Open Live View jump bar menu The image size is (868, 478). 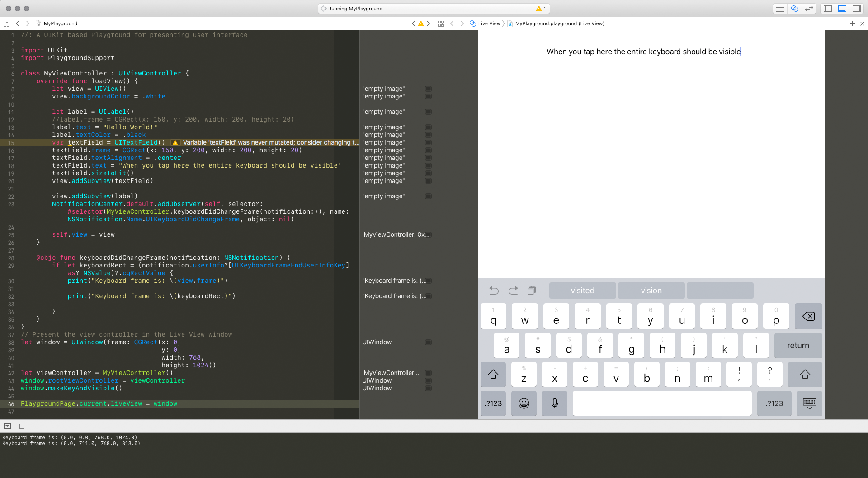pos(485,23)
